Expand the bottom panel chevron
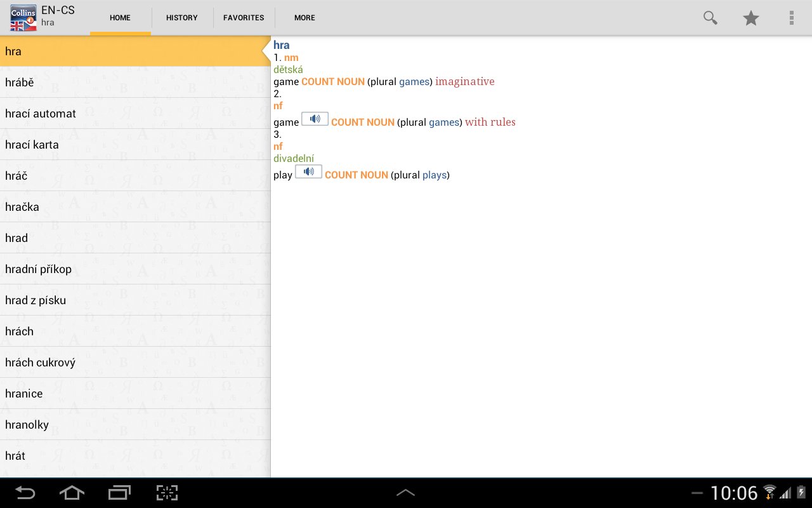 click(x=405, y=493)
